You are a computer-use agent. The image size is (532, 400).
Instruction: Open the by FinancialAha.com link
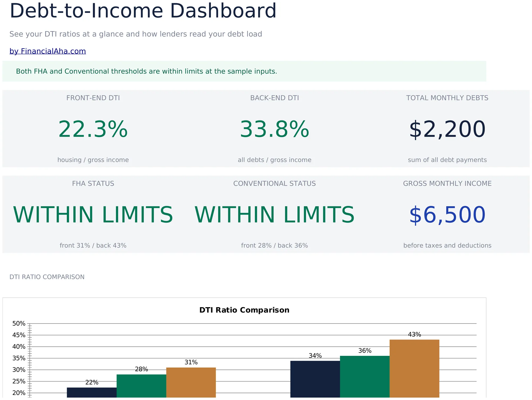[48, 51]
